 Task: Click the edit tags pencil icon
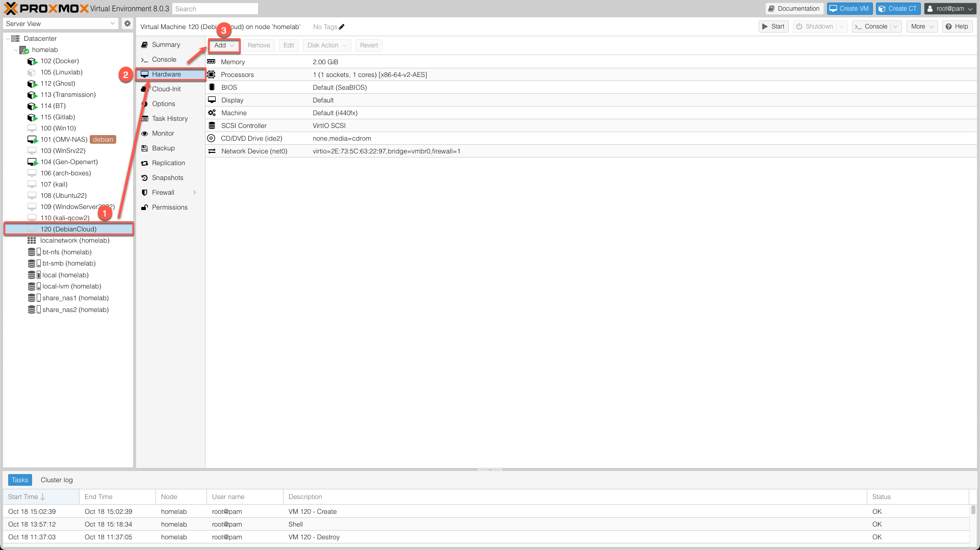(342, 27)
